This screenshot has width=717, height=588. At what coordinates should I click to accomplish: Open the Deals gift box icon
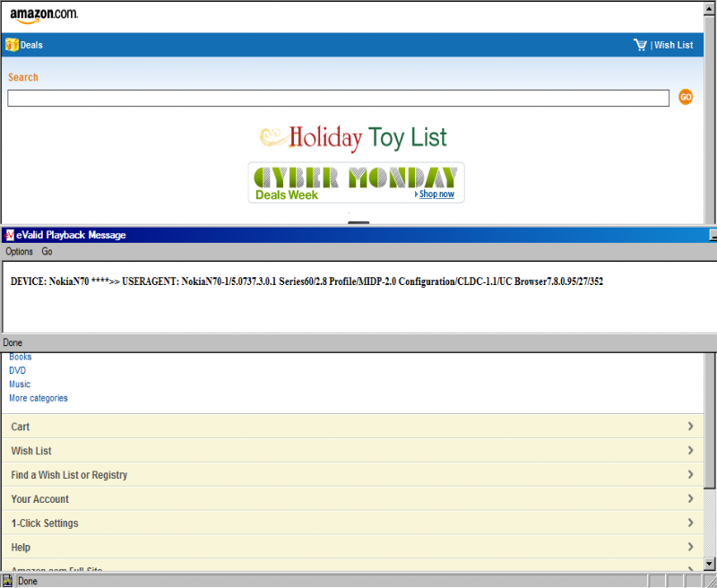(x=12, y=45)
